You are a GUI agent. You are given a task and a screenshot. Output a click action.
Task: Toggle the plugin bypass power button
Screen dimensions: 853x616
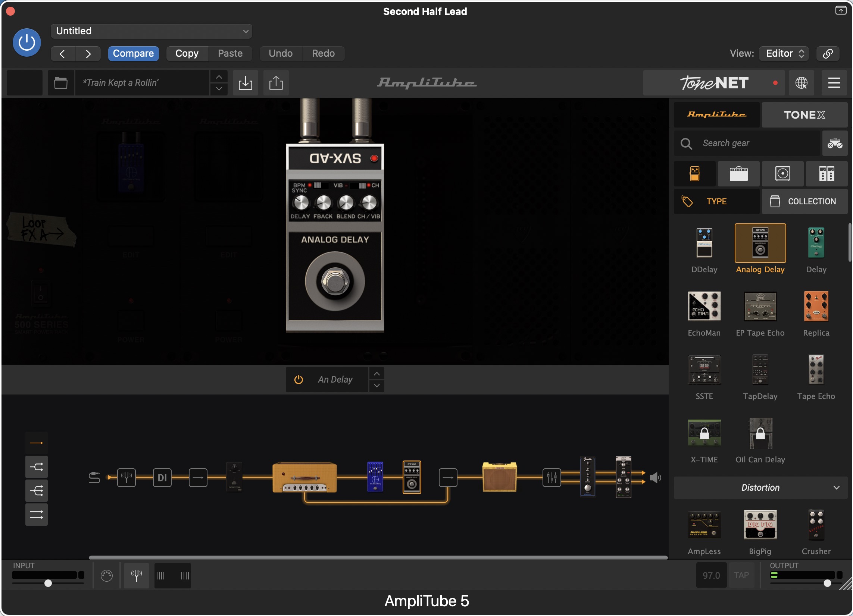27,43
